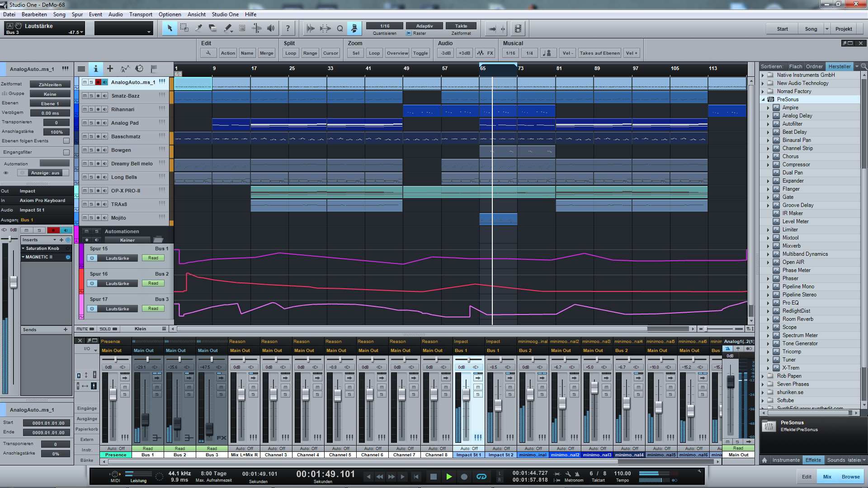Adjust the inspector channel volume fader
Screen dimensions: 868x488
pyautogui.click(x=14, y=282)
